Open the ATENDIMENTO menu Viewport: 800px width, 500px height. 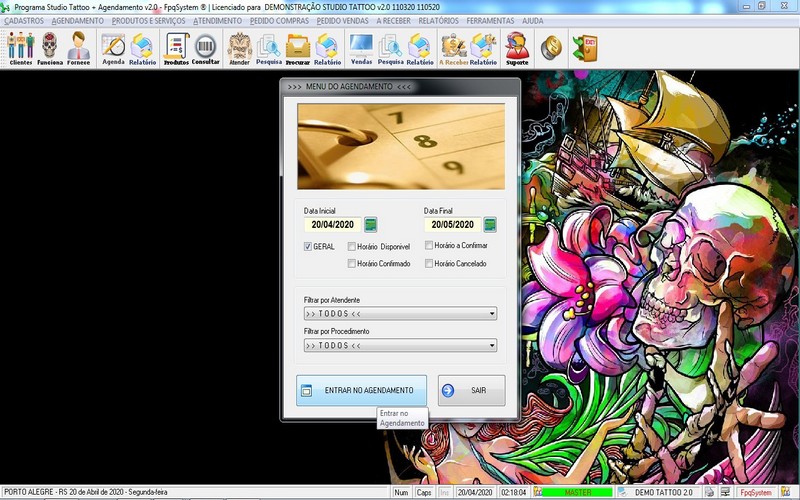pyautogui.click(x=217, y=21)
